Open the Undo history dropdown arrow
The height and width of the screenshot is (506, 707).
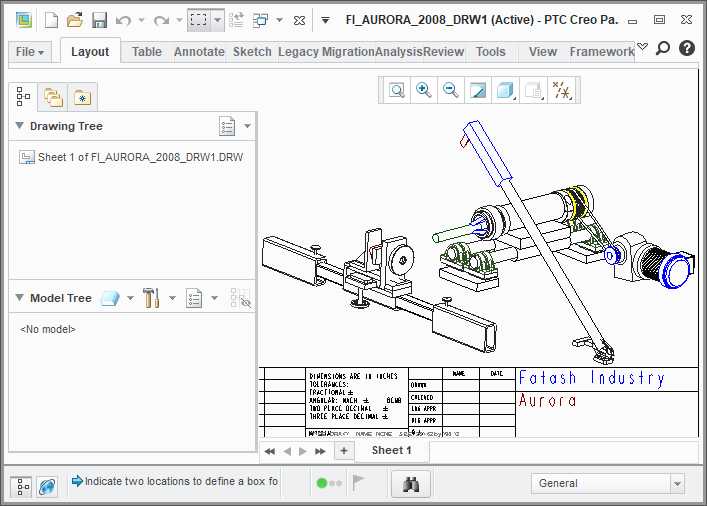[x=142, y=20]
